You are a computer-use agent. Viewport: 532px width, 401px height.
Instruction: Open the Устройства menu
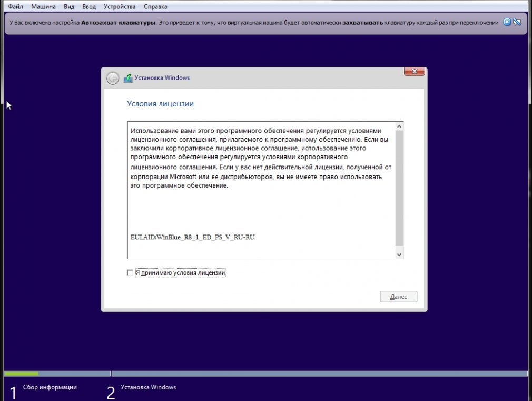[120, 6]
